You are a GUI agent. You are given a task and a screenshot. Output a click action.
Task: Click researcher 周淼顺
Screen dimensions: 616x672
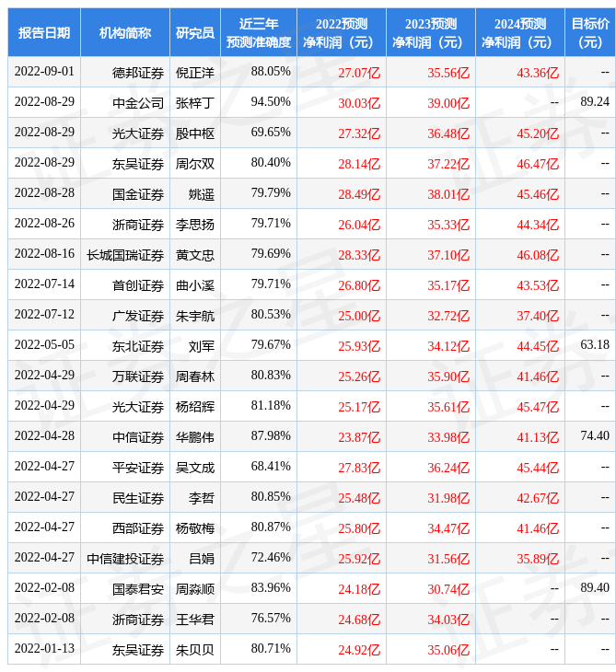pyautogui.click(x=195, y=589)
